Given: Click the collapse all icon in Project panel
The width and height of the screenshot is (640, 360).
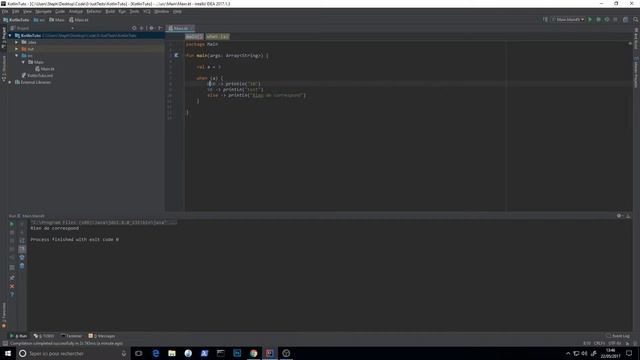Looking at the screenshot, I should coord(142,28).
